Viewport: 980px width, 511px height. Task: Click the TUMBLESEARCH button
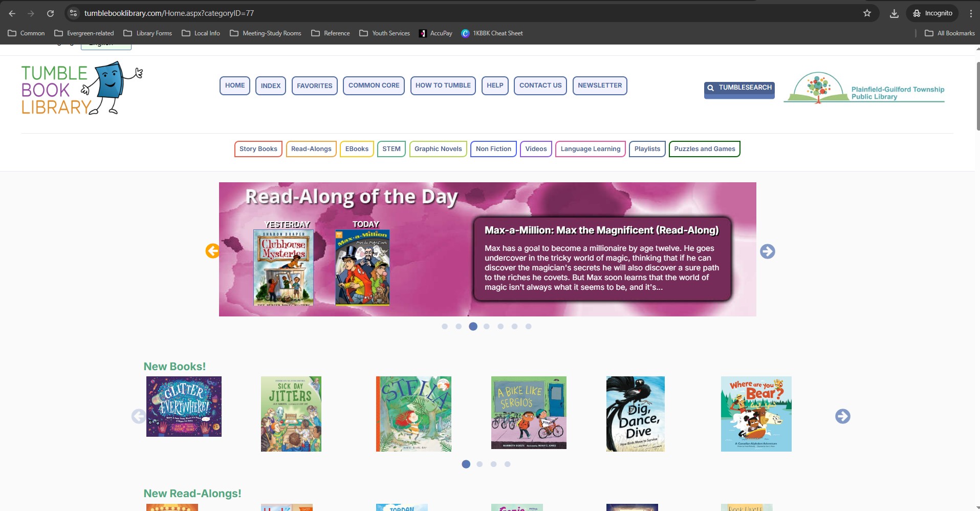click(739, 90)
